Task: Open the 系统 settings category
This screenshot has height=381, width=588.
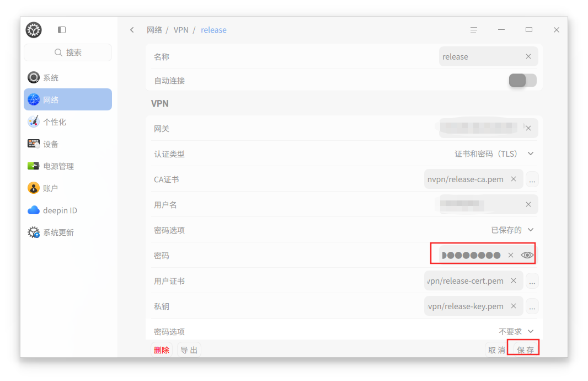Action: (x=68, y=78)
